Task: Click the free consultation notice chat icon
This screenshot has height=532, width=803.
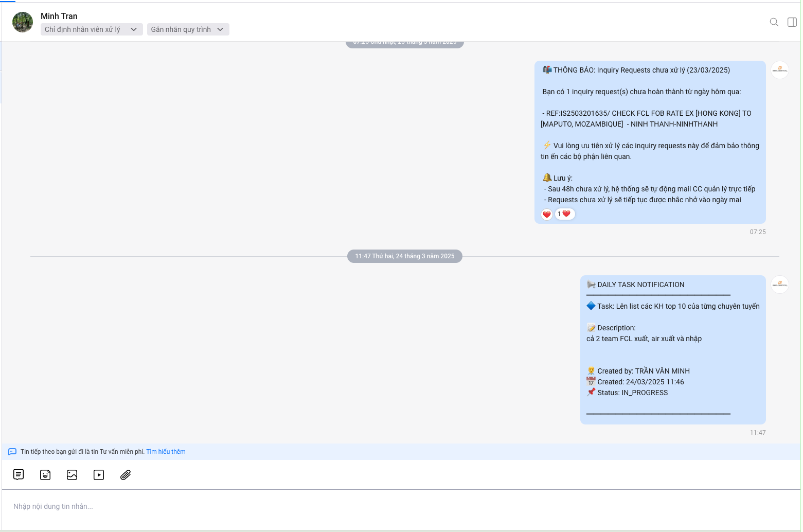Action: point(12,452)
